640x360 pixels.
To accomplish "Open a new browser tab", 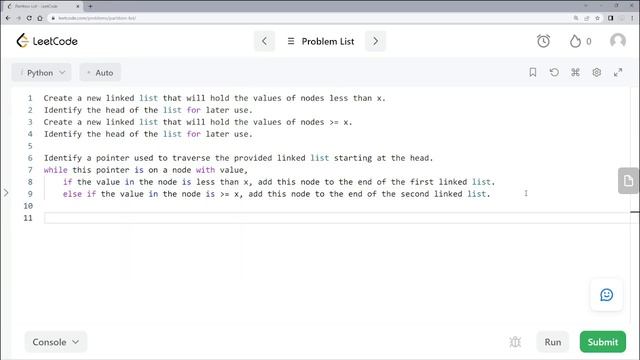I will (x=90, y=6).
